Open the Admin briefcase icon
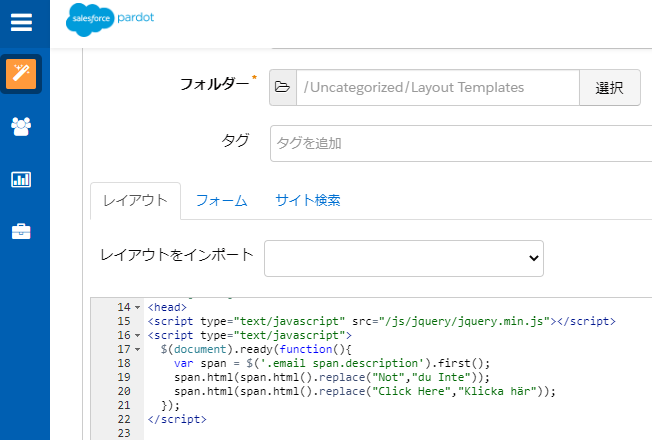The height and width of the screenshot is (440, 652). click(x=21, y=232)
